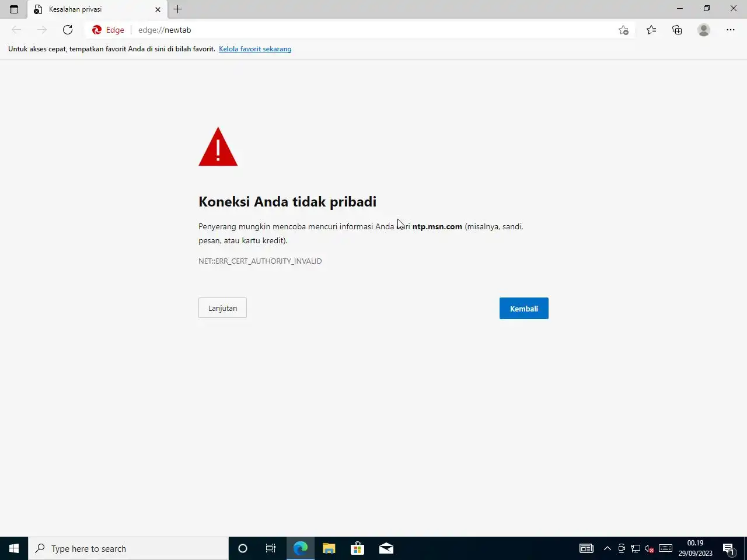Image resolution: width=747 pixels, height=560 pixels.
Task: Open Microsoft Store from taskbar
Action: tap(357, 548)
